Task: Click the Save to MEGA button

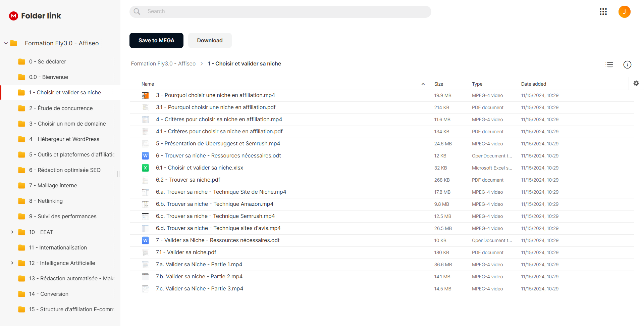Action: click(x=156, y=40)
